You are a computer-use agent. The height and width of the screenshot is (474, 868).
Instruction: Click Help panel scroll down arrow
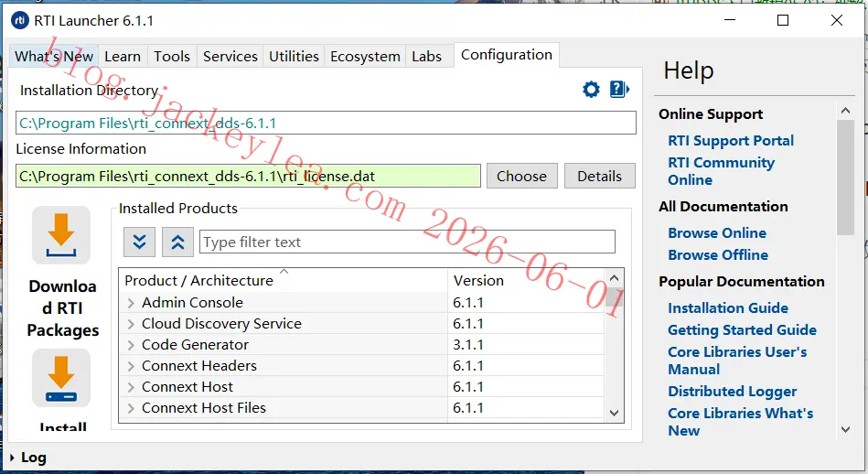tap(845, 429)
